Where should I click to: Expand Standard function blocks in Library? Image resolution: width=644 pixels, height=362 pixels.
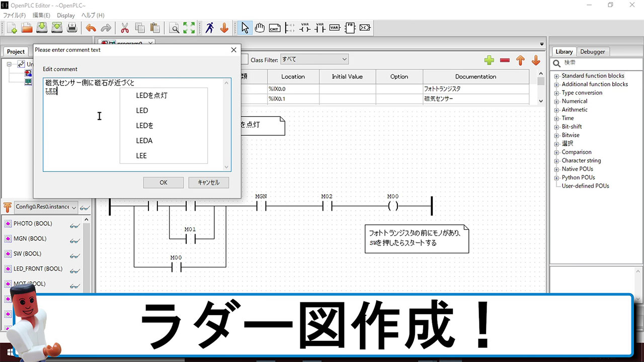tap(556, 76)
